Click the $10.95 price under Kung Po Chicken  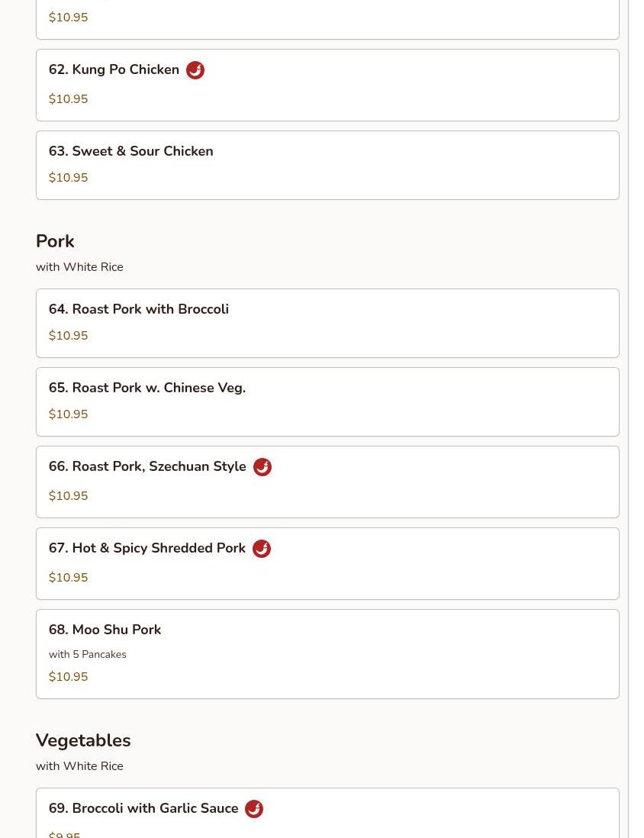coord(69,99)
